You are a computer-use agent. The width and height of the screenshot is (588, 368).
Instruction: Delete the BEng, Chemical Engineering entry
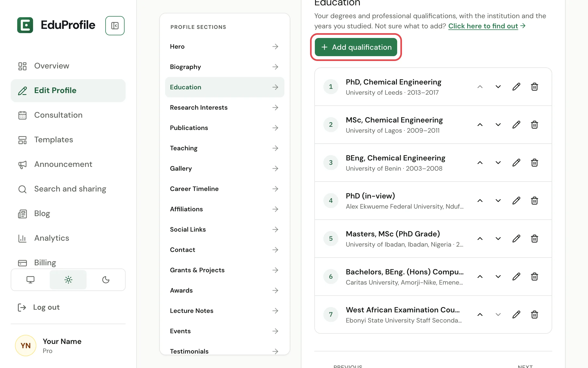click(535, 163)
